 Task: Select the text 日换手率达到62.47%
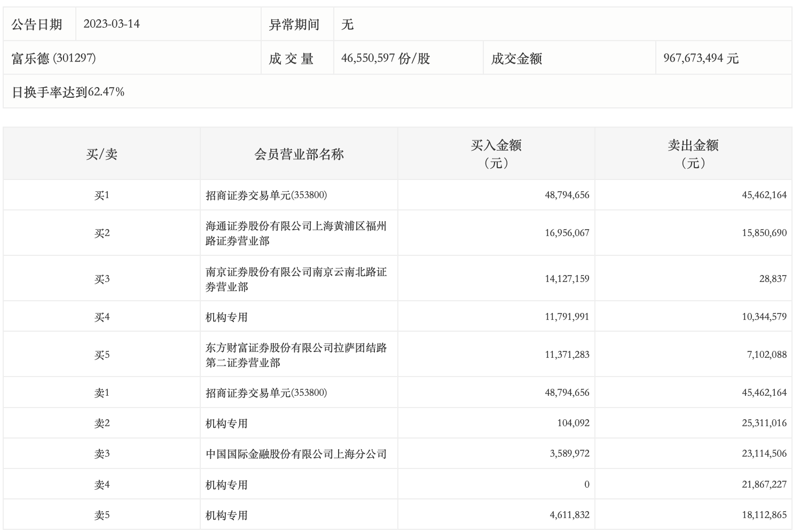(x=68, y=92)
